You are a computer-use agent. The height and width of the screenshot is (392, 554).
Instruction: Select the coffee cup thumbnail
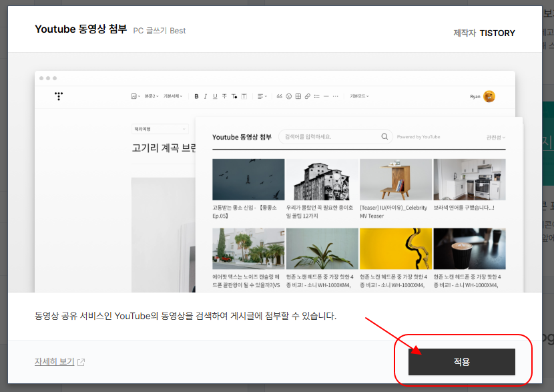coord(469,248)
